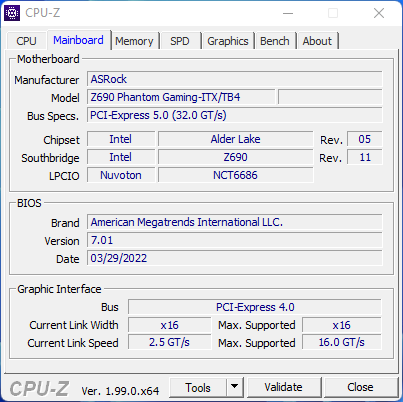Open the About tab

317,41
